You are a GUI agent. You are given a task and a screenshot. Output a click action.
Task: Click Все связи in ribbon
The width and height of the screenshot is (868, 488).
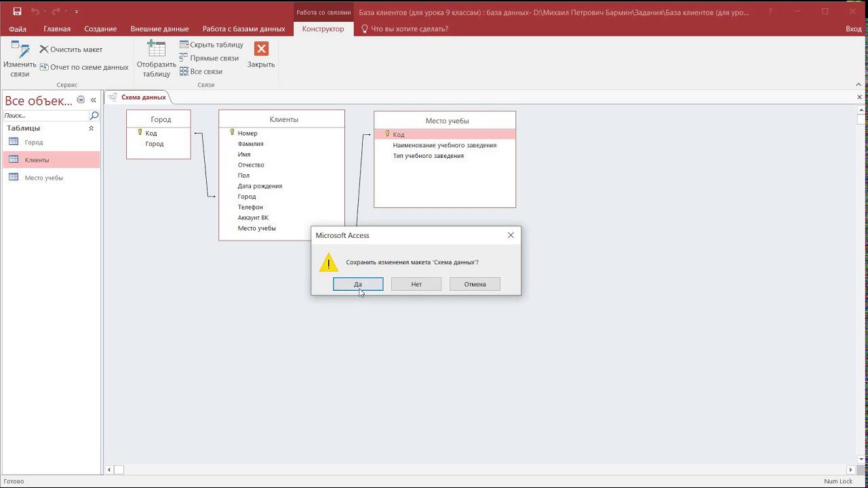click(x=201, y=71)
